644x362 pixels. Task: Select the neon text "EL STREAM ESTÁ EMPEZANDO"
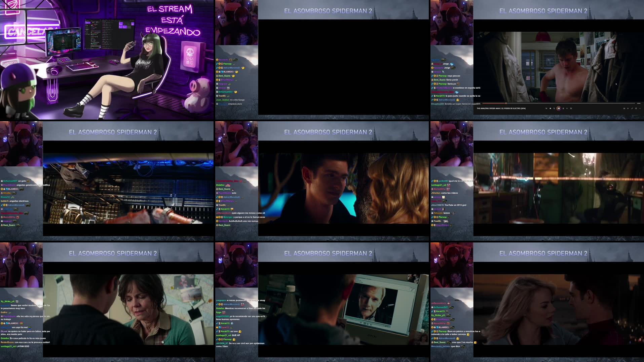tap(173, 20)
